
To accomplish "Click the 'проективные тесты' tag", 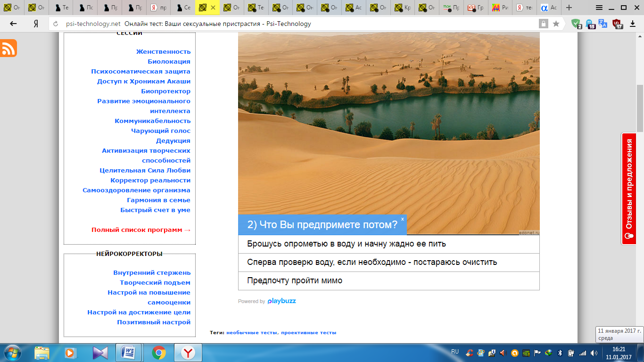I will (x=308, y=333).
